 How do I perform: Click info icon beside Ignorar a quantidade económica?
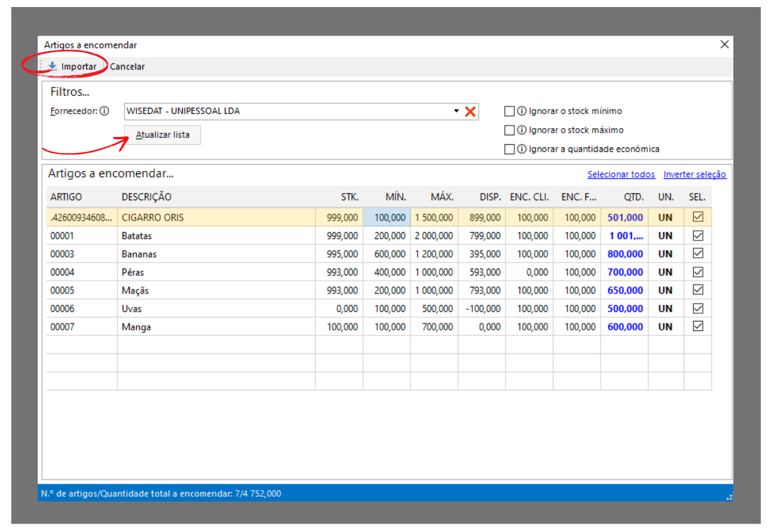[x=521, y=149]
